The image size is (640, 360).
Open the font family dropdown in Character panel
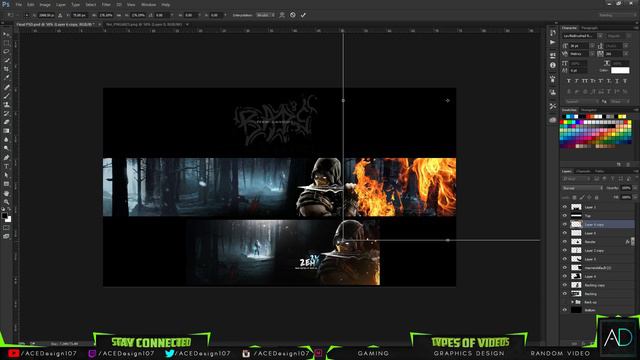click(x=600, y=36)
